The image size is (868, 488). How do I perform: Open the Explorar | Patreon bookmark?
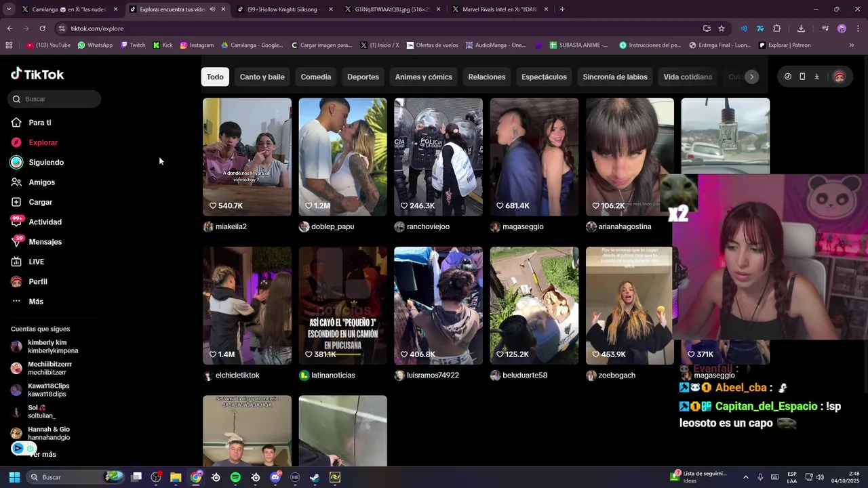[x=785, y=45]
